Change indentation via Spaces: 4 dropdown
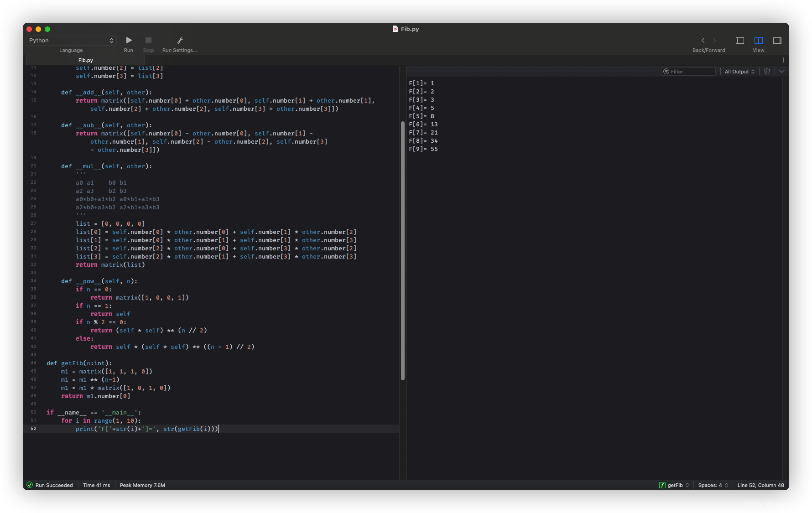The height and width of the screenshot is (513, 812). [713, 485]
